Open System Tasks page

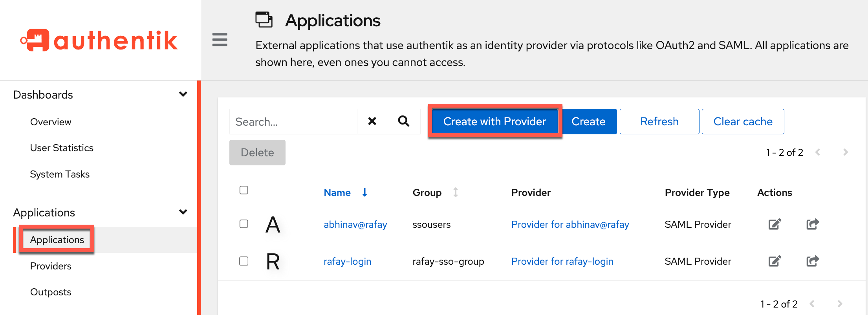coord(60,174)
